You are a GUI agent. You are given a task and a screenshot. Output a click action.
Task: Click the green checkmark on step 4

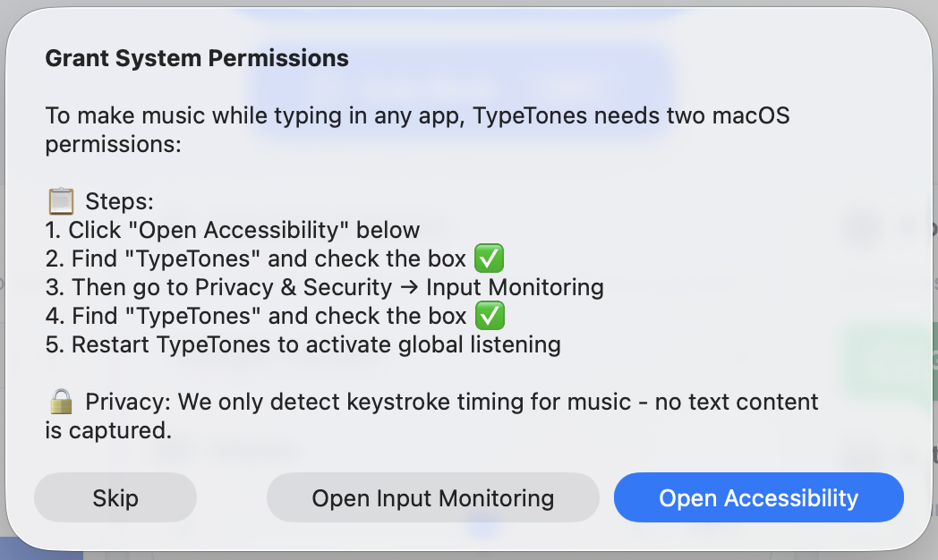pyautogui.click(x=490, y=315)
